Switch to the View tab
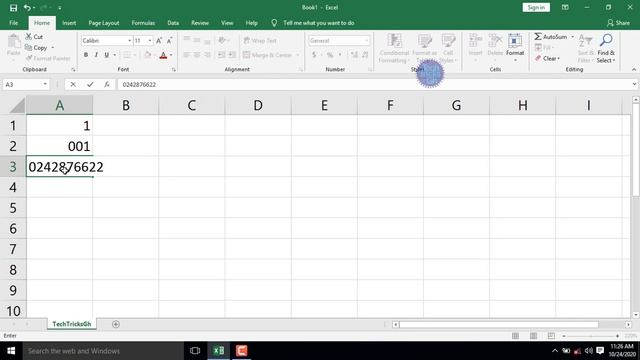This screenshot has height=360, width=640. [x=227, y=23]
